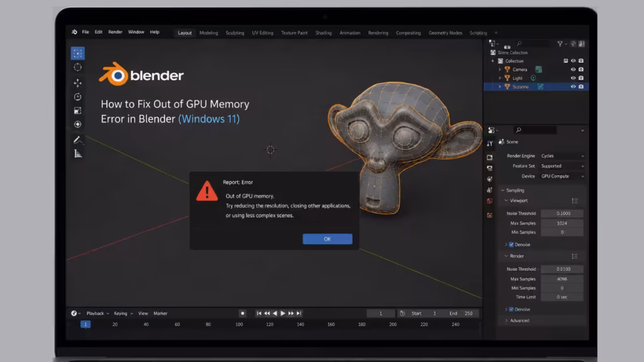This screenshot has width=644, height=362.
Task: Select the Select Box tool
Action: tap(77, 53)
